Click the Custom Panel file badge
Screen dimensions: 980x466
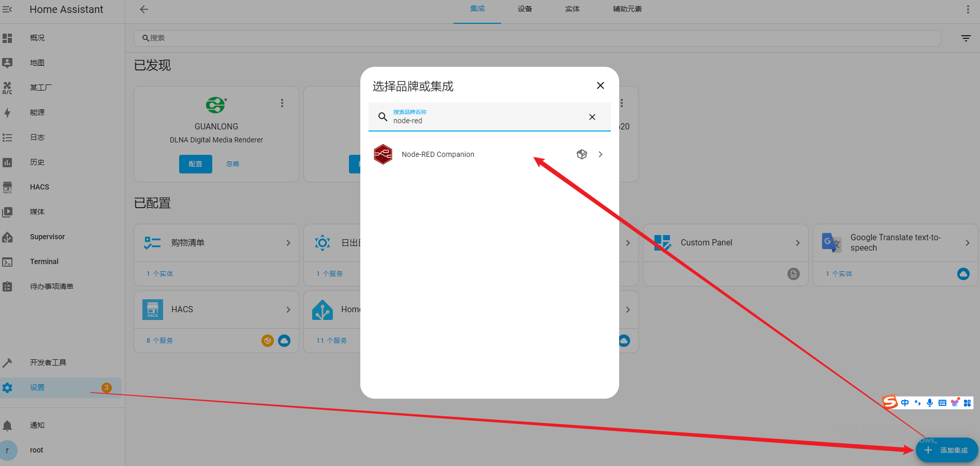click(794, 274)
